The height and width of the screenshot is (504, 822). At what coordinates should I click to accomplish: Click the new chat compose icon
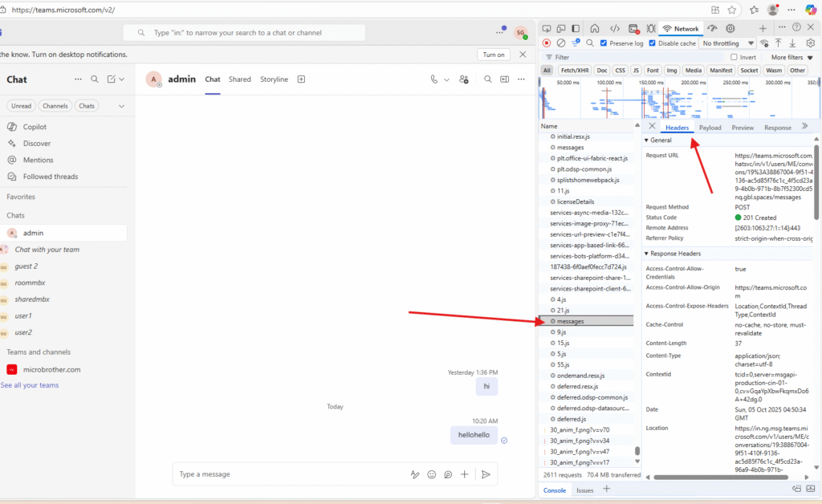click(112, 79)
